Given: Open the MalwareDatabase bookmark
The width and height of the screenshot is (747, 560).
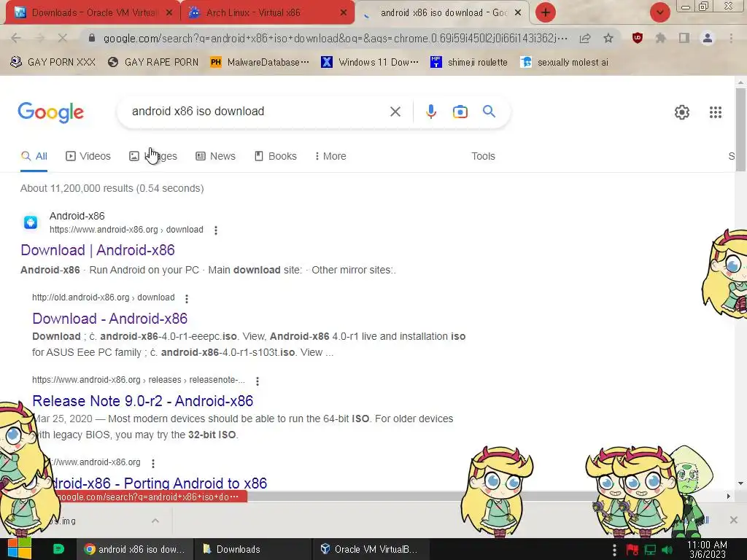Looking at the screenshot, I should tap(260, 63).
